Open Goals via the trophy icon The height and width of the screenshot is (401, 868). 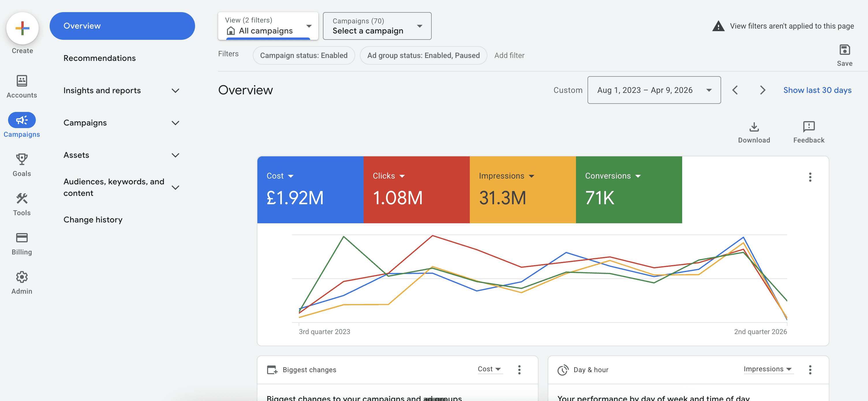tap(22, 159)
